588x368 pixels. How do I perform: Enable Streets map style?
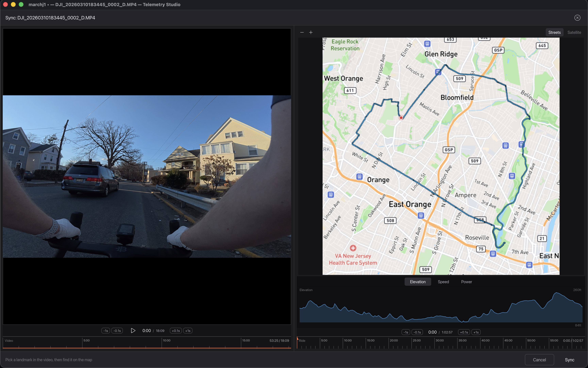click(554, 32)
